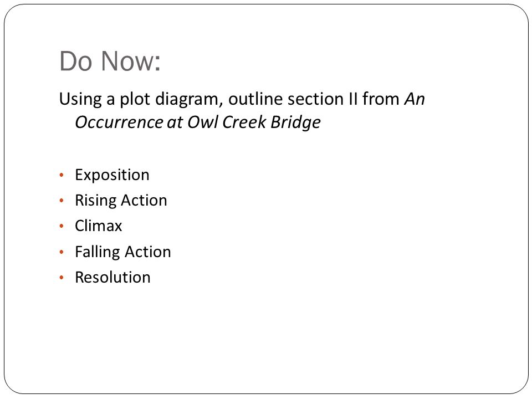The height and width of the screenshot is (399, 532).
Task: Select the Exposition list item text
Action: click(112, 175)
